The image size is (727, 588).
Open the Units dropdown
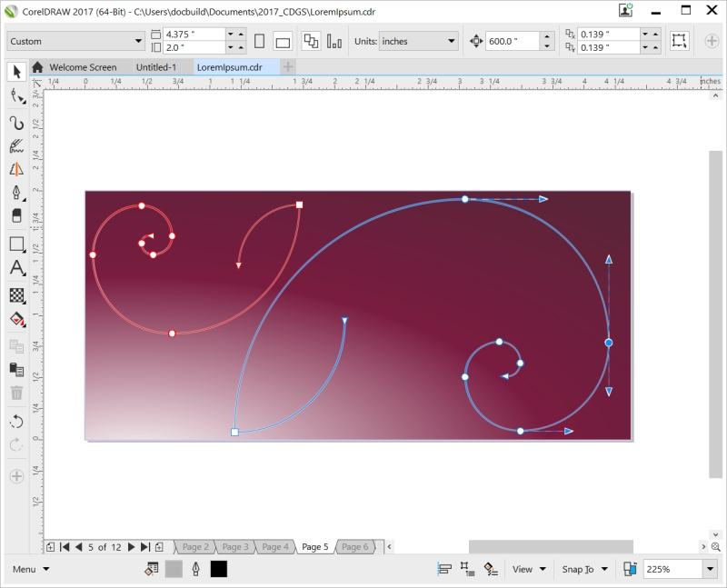point(418,41)
